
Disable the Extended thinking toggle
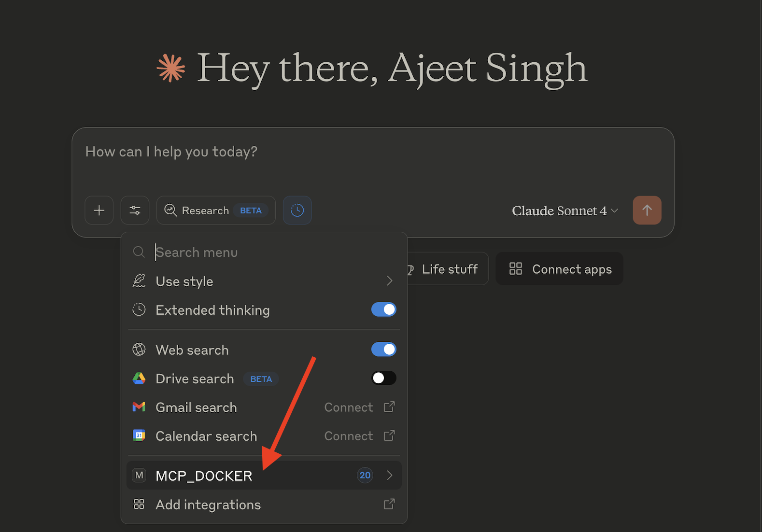click(383, 310)
